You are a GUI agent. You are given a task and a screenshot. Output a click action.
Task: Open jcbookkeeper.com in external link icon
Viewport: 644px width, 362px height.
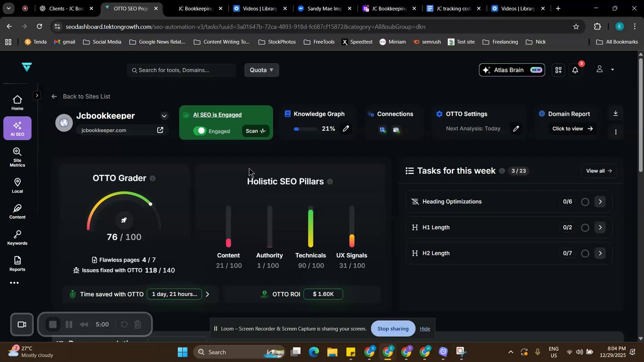pos(160,130)
